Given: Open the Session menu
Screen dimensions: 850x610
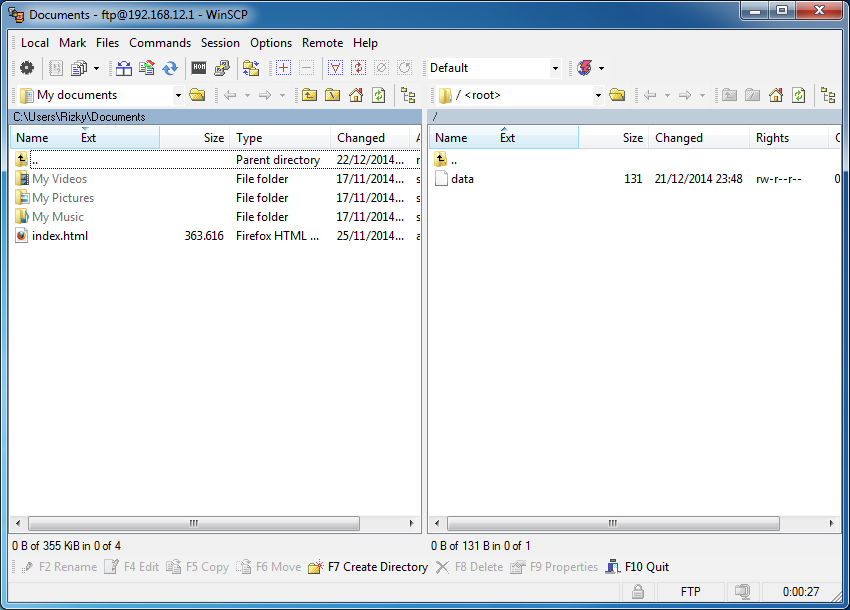Looking at the screenshot, I should pos(220,43).
